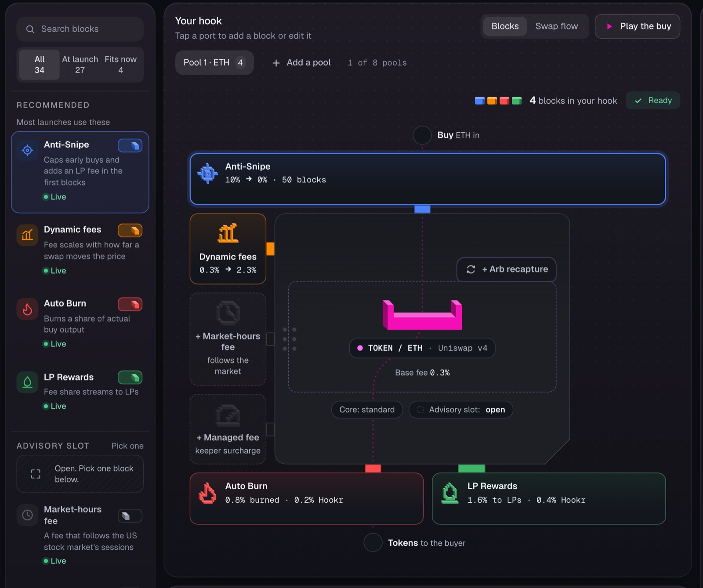The width and height of the screenshot is (703, 588).
Task: Switch to the Blocks view
Action: (x=505, y=26)
